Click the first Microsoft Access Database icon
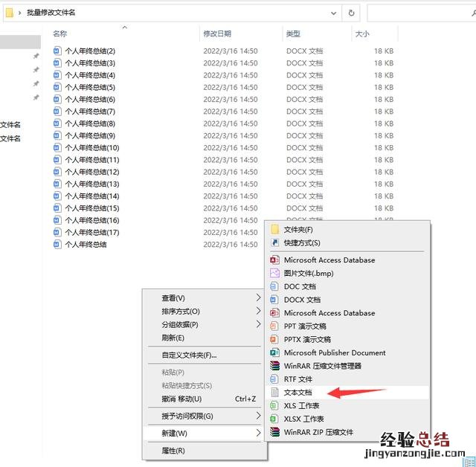This screenshot has height=467, width=476. (274, 260)
